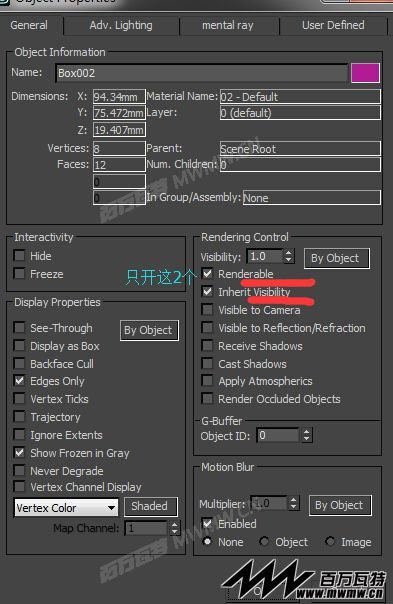
Task: Click the G-Buffer Object ID field
Action: tap(278, 435)
